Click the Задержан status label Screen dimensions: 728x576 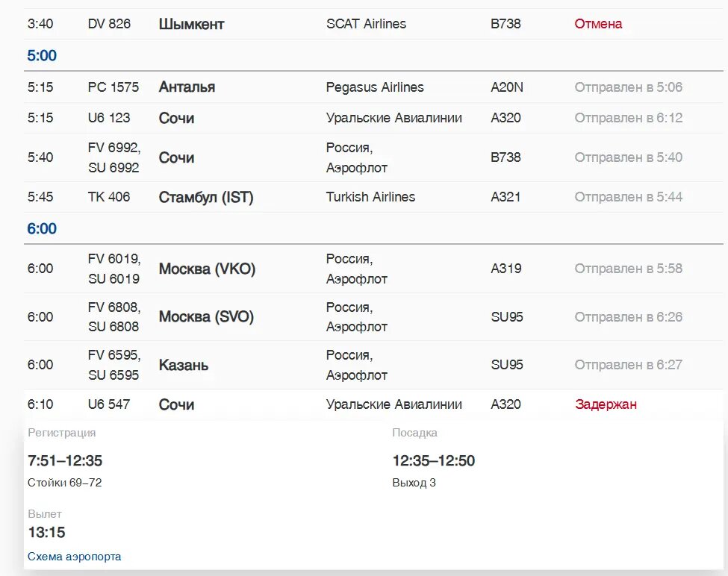[606, 404]
